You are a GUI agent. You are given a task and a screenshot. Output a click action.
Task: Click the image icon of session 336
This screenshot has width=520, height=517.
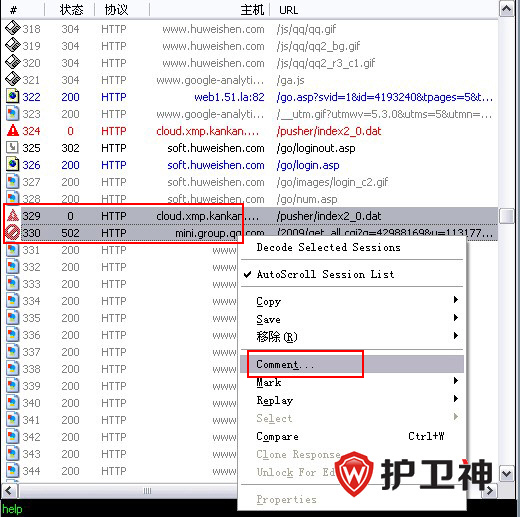pyautogui.click(x=13, y=334)
